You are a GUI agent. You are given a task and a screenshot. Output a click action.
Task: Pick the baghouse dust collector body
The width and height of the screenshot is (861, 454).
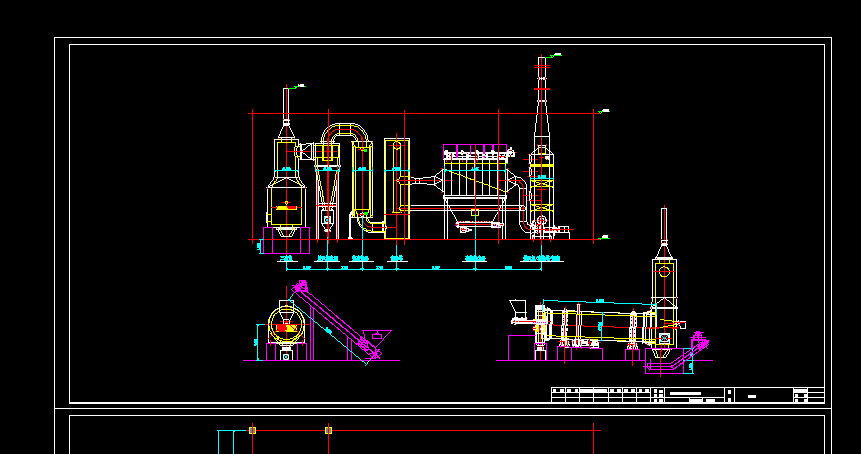pos(475,177)
